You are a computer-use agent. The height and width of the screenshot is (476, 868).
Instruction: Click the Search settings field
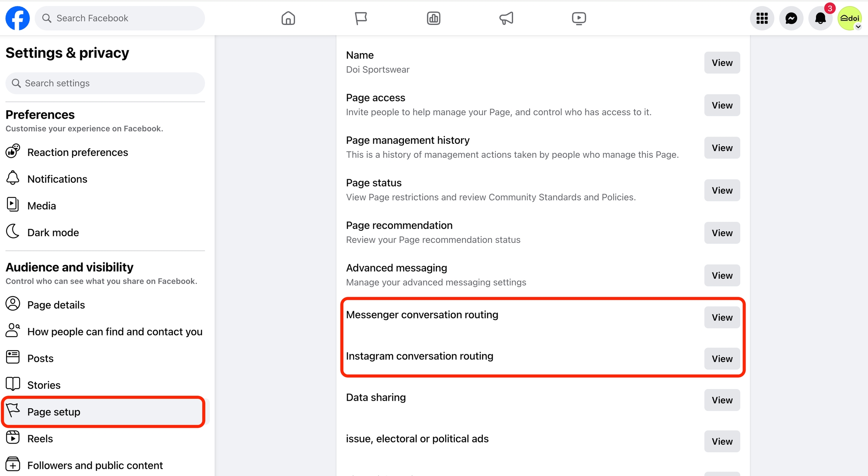[109, 83]
